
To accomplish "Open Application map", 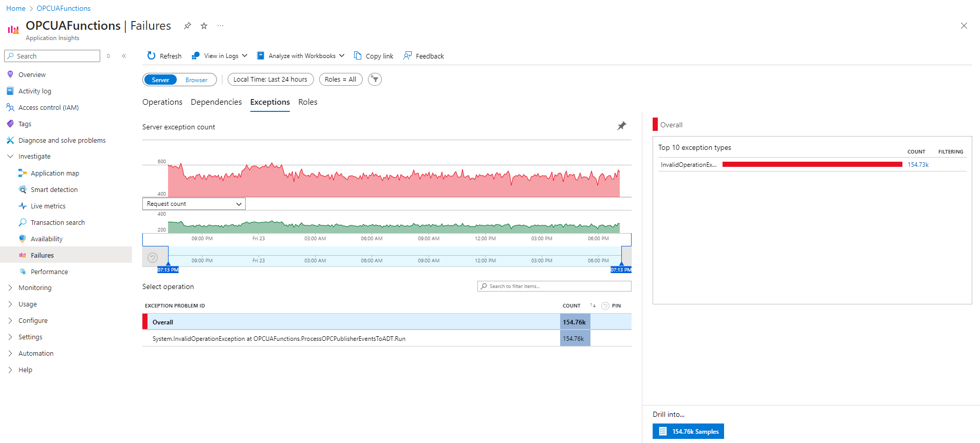I will tap(54, 173).
